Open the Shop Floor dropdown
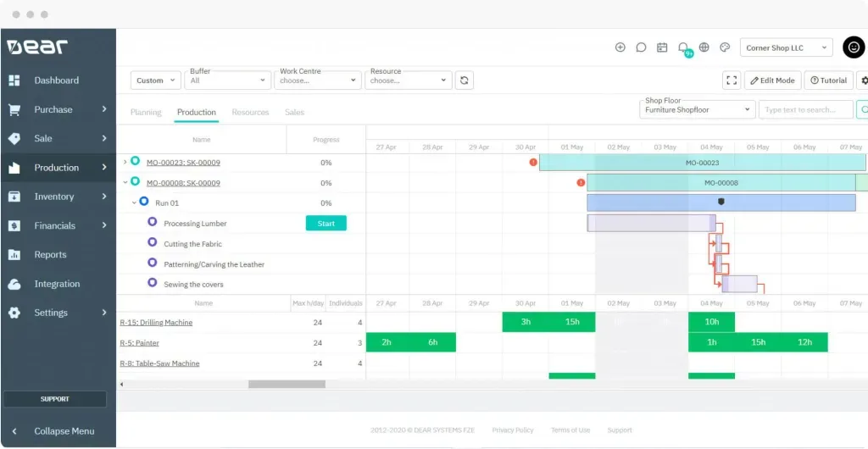Screen dimensions: 868x449 coord(697,110)
